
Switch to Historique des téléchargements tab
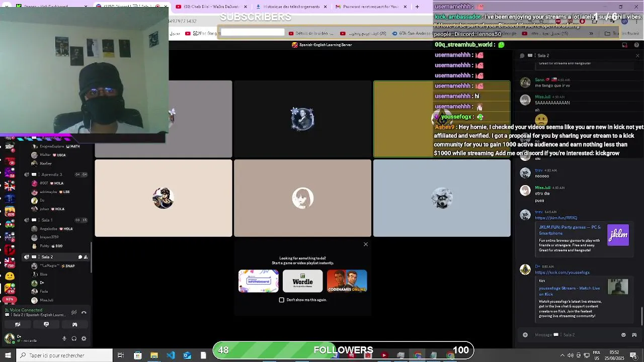292,7
